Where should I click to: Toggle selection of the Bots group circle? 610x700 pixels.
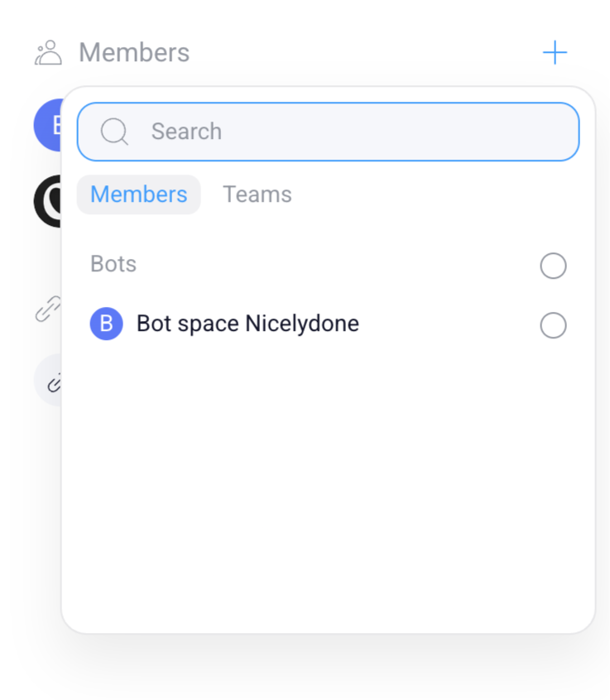(x=553, y=266)
